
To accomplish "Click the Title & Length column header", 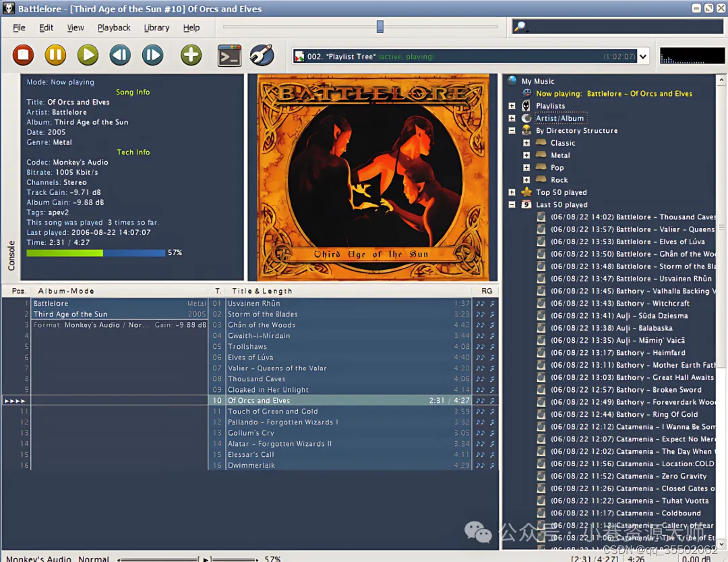I will point(348,291).
